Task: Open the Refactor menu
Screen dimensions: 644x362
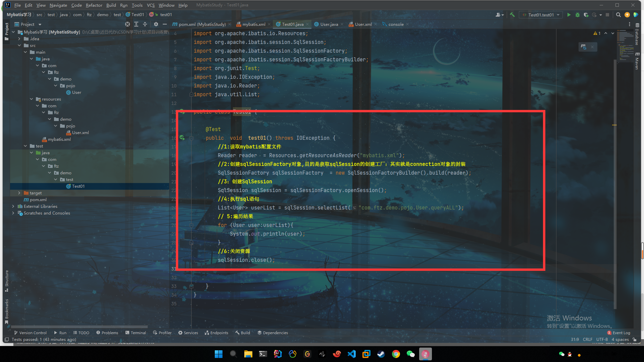Action: (94, 5)
